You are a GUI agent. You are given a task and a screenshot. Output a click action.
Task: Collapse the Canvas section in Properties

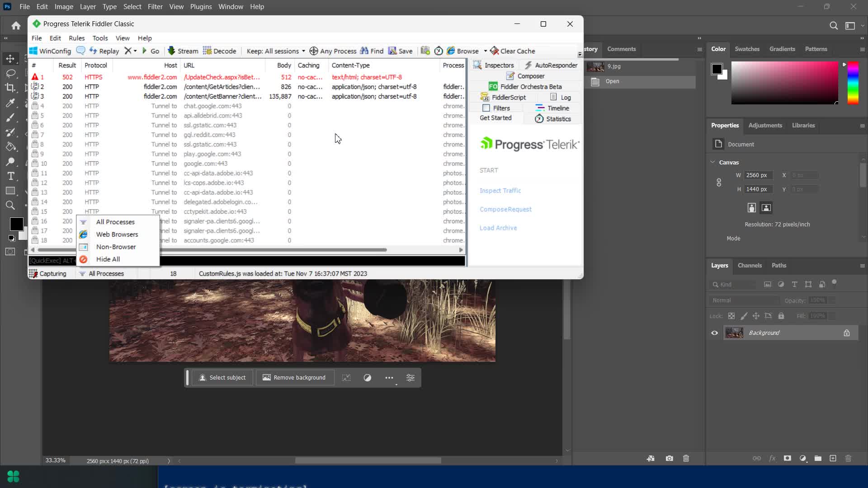point(712,162)
